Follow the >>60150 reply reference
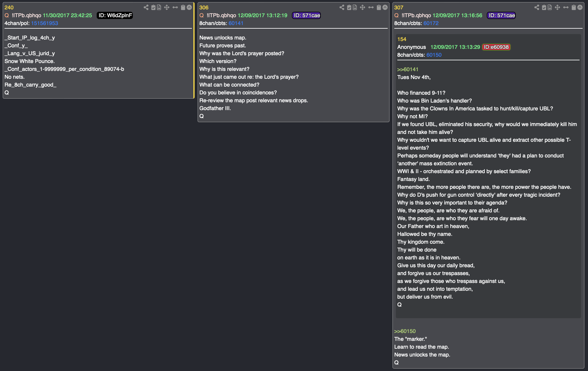 point(405,331)
